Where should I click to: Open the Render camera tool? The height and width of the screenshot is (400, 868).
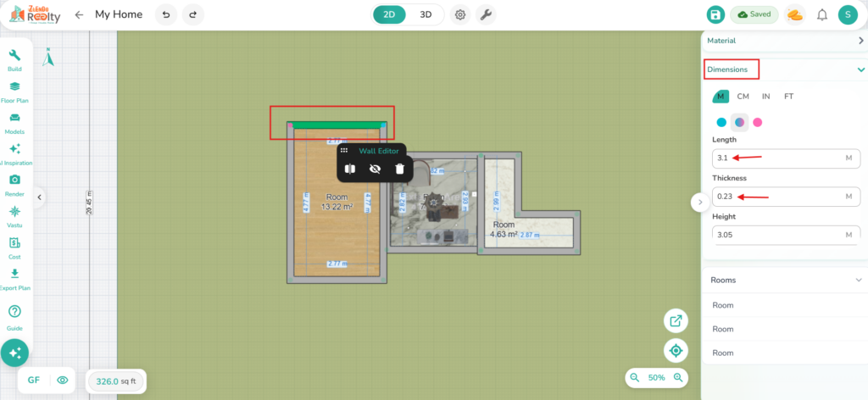[x=14, y=183]
